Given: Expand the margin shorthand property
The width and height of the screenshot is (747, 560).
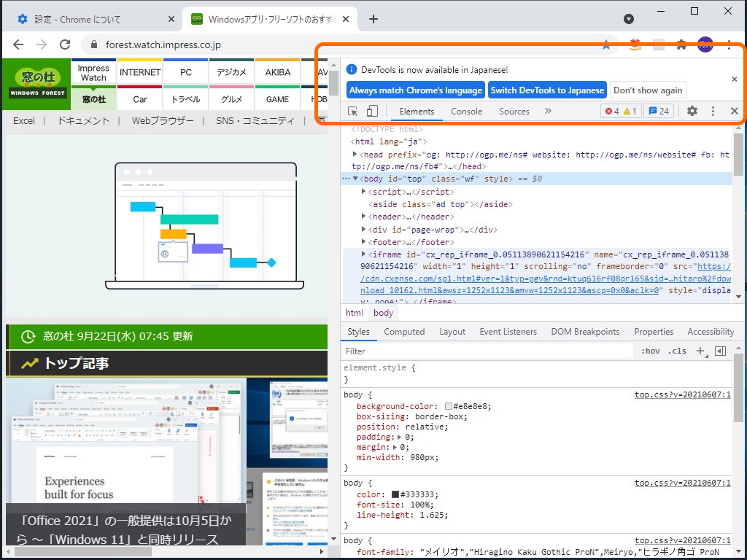Looking at the screenshot, I should pyautogui.click(x=395, y=447).
